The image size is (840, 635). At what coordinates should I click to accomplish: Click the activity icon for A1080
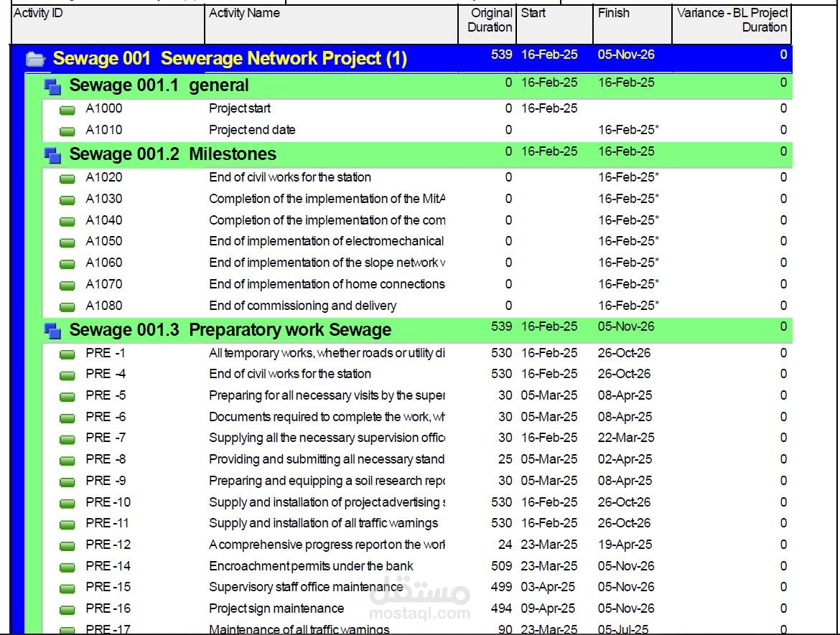click(x=67, y=307)
